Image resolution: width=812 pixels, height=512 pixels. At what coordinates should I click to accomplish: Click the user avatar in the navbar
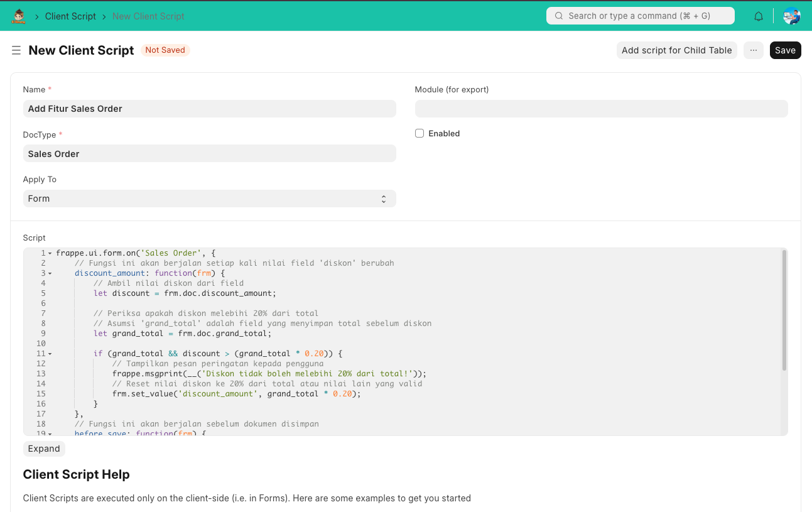click(x=792, y=16)
